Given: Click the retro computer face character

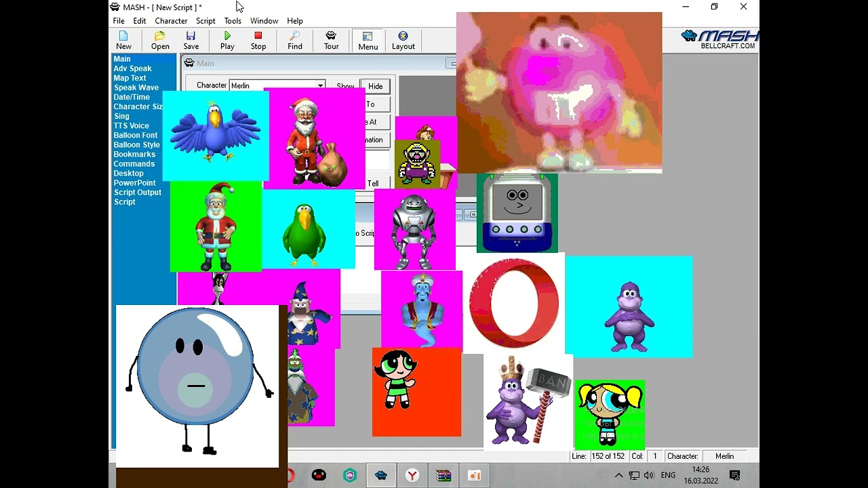Looking at the screenshot, I should coord(517,213).
